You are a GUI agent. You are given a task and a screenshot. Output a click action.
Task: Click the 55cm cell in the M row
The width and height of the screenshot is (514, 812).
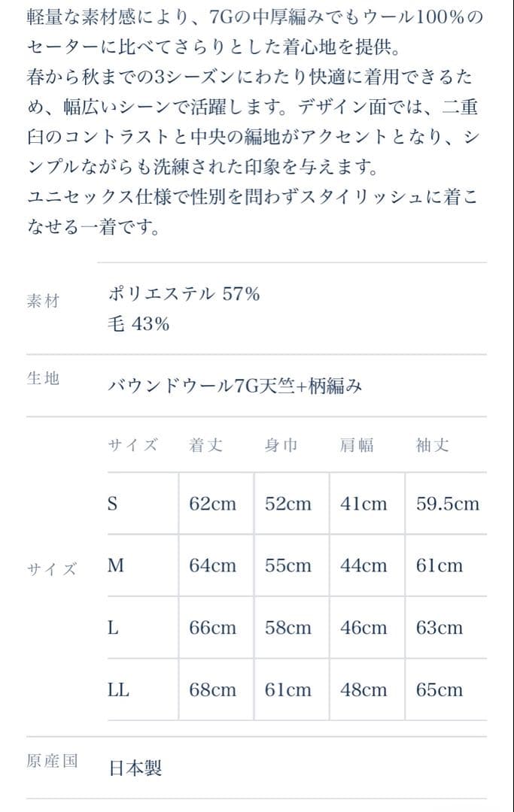point(287,565)
